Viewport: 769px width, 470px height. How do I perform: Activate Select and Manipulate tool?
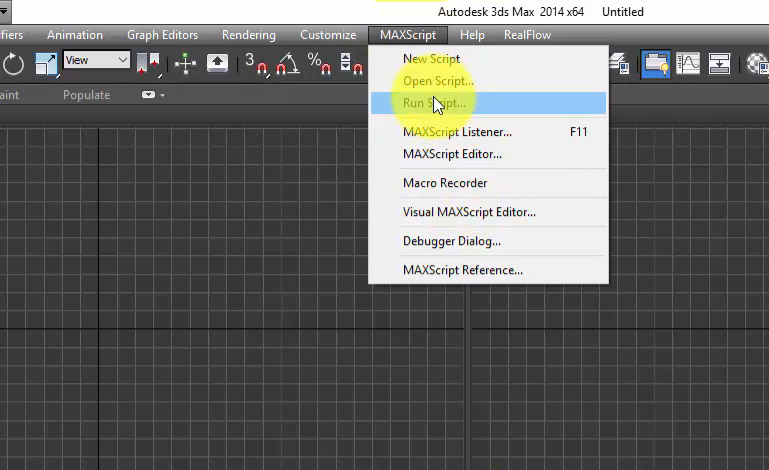(x=185, y=64)
